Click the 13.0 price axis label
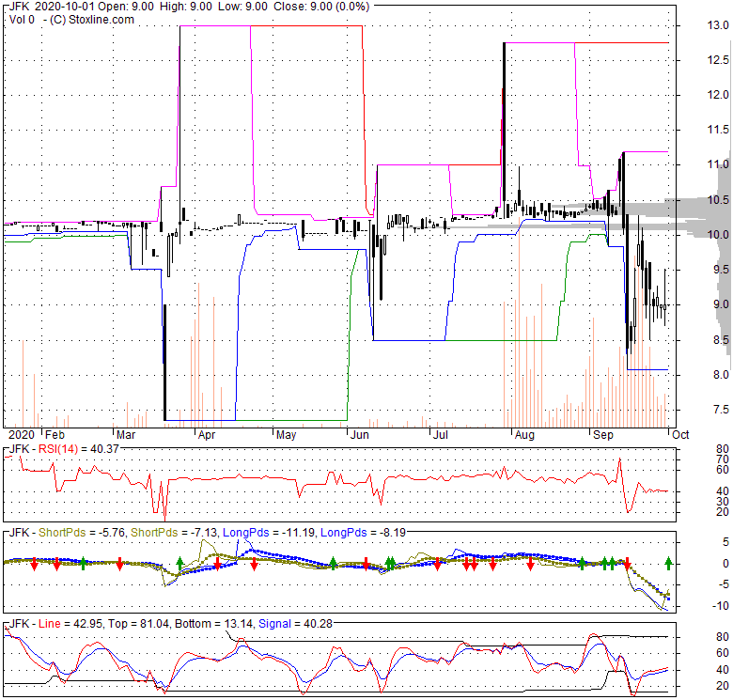This screenshot has width=733, height=700. (718, 25)
